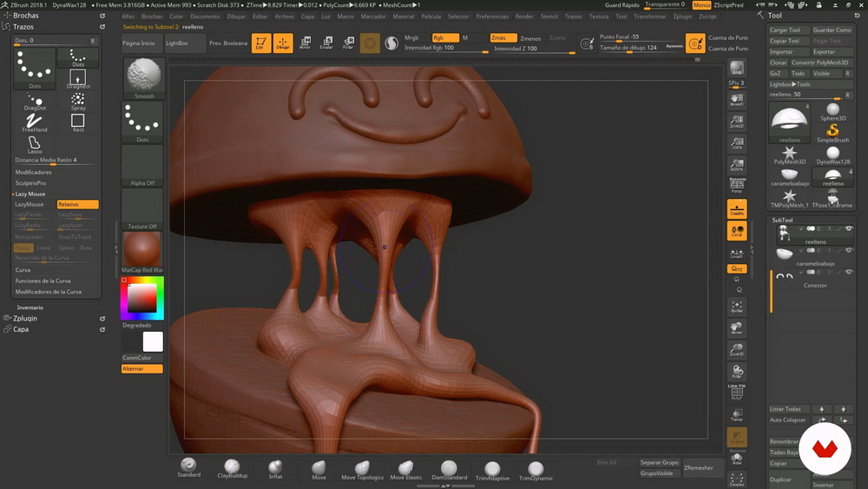Choose the Inflat brush
The height and width of the screenshot is (489, 868).
[275, 468]
